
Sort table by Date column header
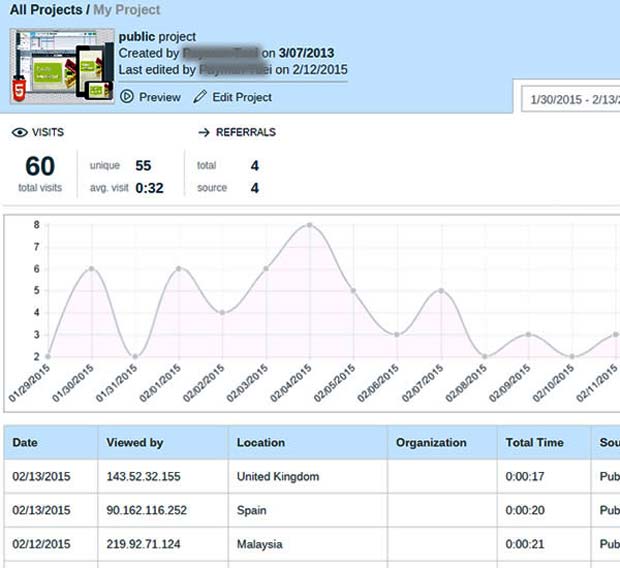tap(26, 442)
